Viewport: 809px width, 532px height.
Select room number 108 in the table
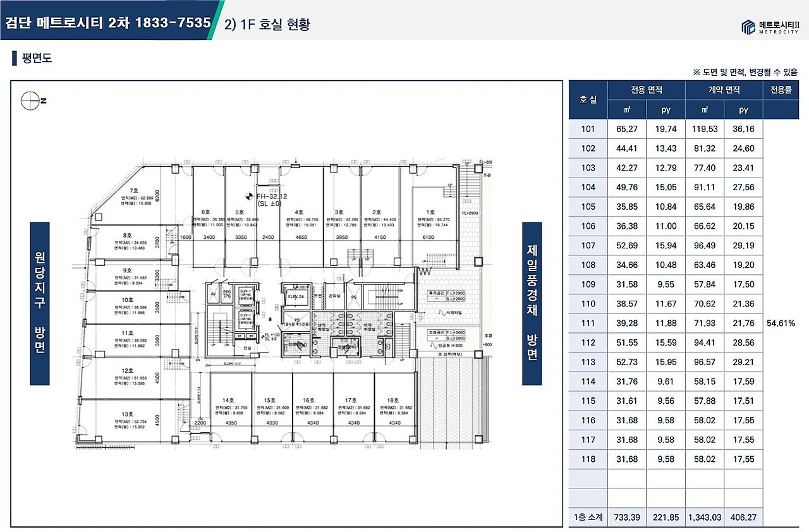588,265
